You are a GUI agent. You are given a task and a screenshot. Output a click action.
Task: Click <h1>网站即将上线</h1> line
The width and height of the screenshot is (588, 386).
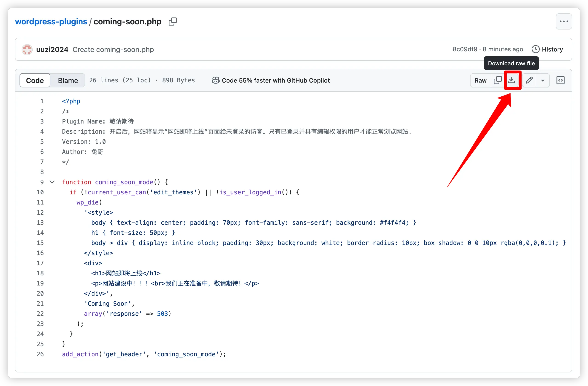(x=126, y=273)
